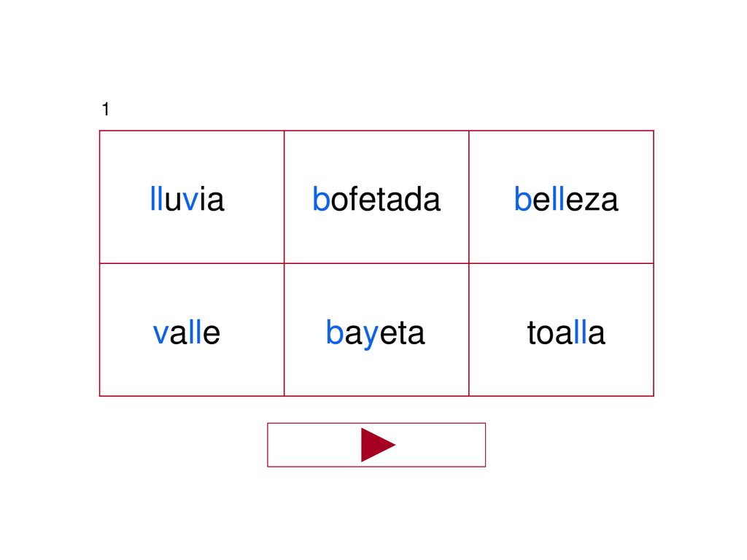747x560 pixels.
Task: Start audio with the wide play button
Action: (x=376, y=445)
